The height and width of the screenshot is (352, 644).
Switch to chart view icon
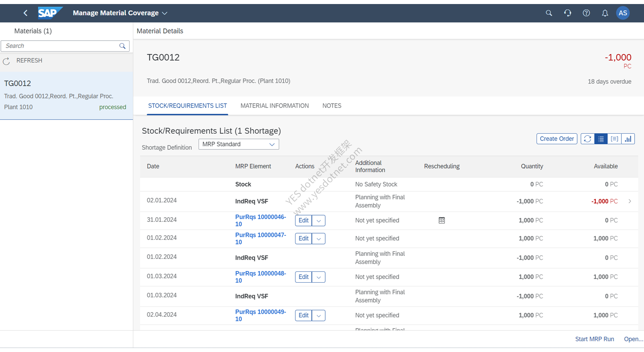point(628,139)
